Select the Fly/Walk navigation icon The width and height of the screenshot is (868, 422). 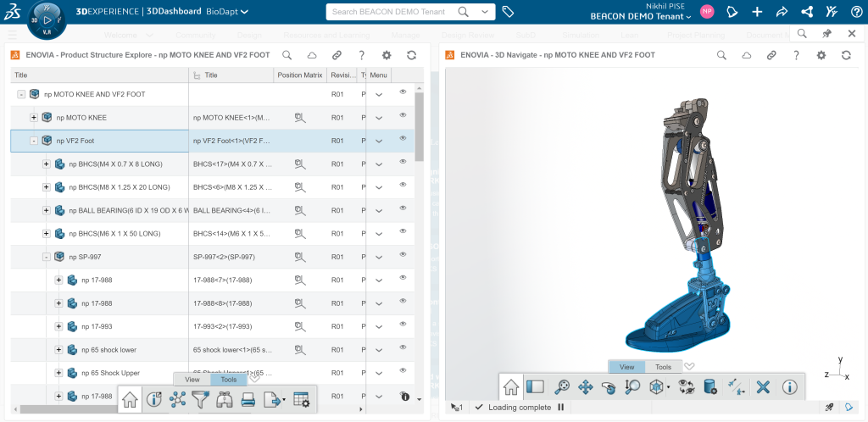pos(736,387)
